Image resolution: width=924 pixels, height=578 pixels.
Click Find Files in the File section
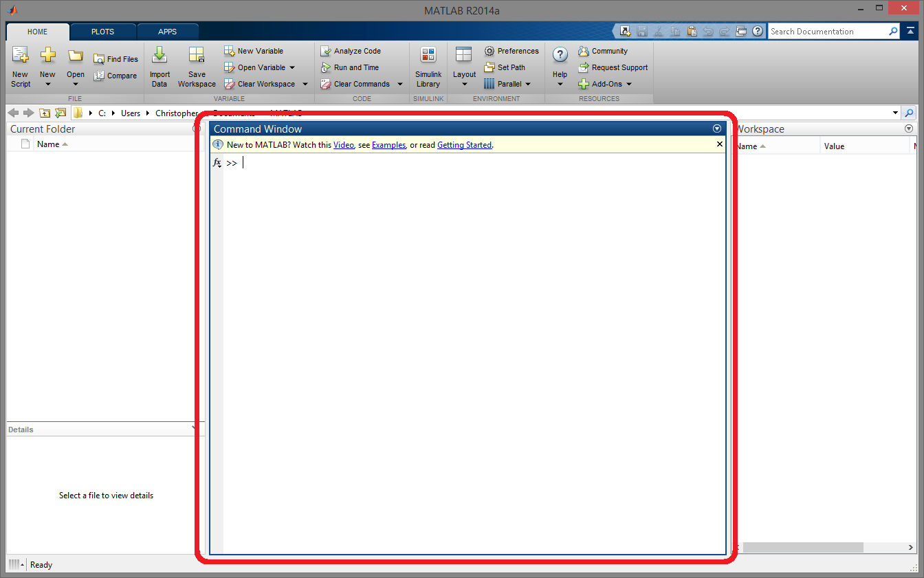pyautogui.click(x=115, y=59)
